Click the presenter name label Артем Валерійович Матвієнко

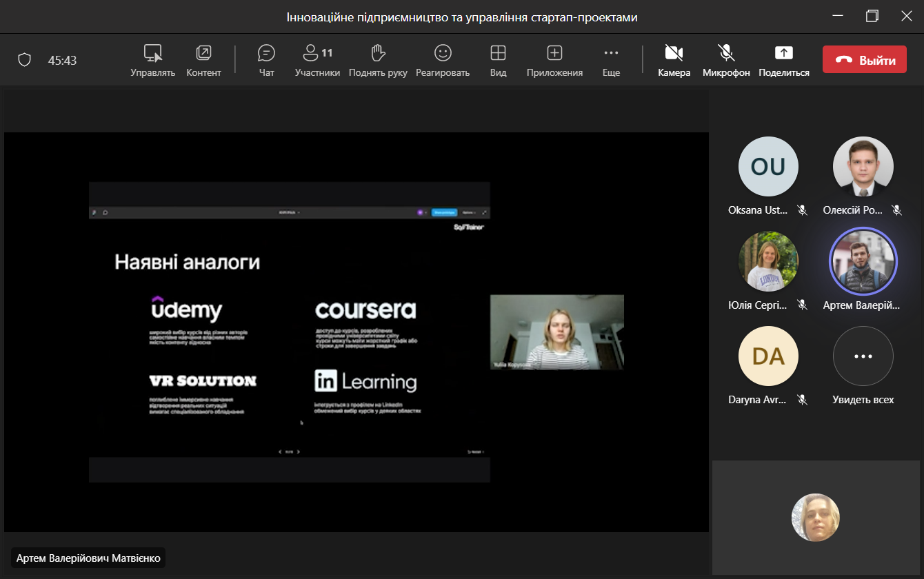[x=88, y=558]
